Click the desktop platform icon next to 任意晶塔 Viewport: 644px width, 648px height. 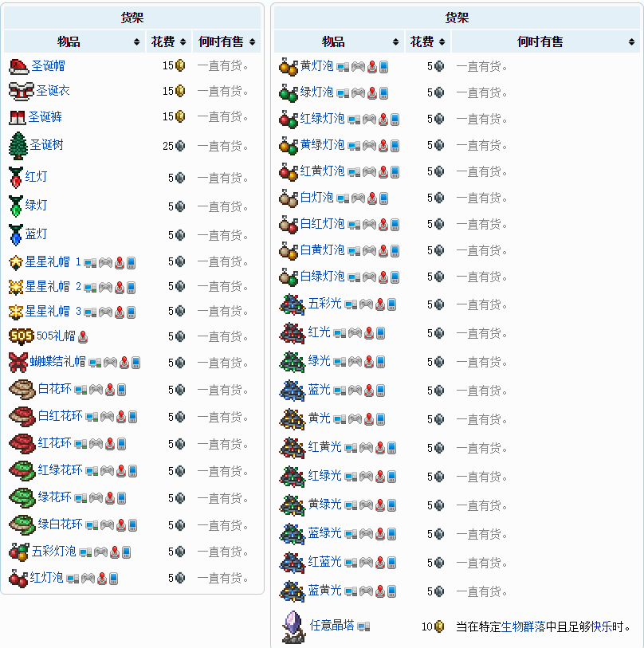click(363, 626)
